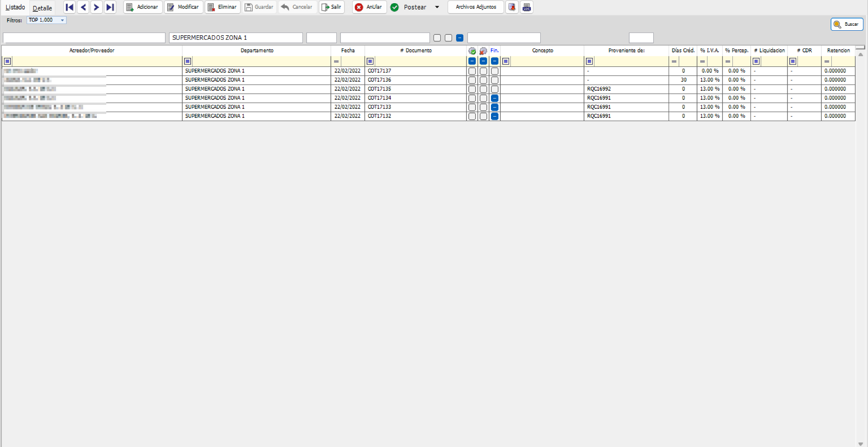Screen dimensions: 868x447
Task: Toggle the Fin. checkbox on row COT17137
Action: [x=495, y=71]
